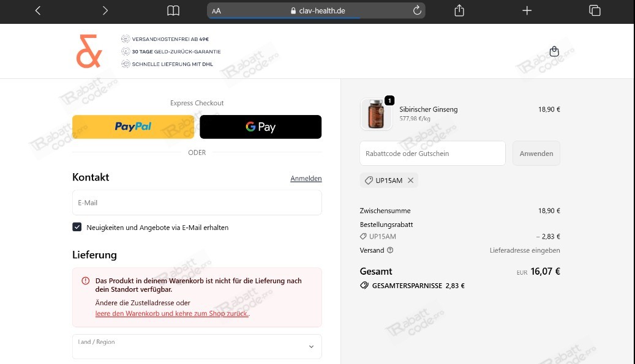The height and width of the screenshot is (364, 635).
Task: Open a new tab with the plus icon
Action: (527, 10)
